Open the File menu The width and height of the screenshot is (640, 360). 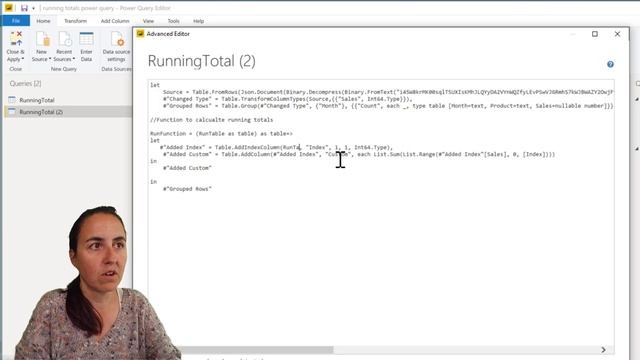click(16, 20)
